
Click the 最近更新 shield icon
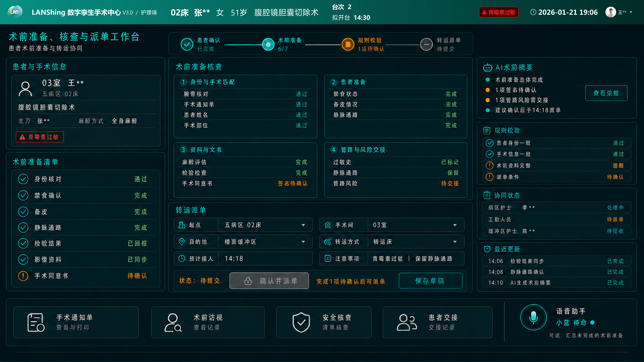click(487, 249)
